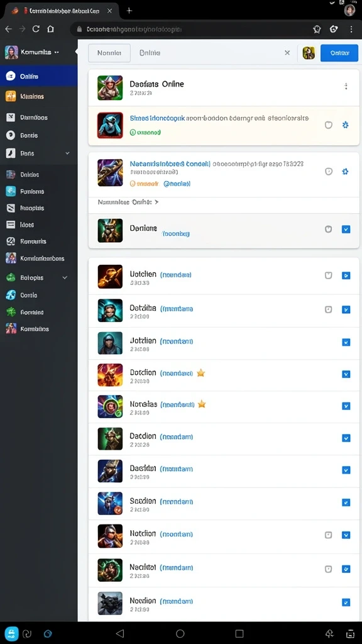Open gear settings in Nacandsintoes row
This screenshot has width=362, height=644.
346,171
